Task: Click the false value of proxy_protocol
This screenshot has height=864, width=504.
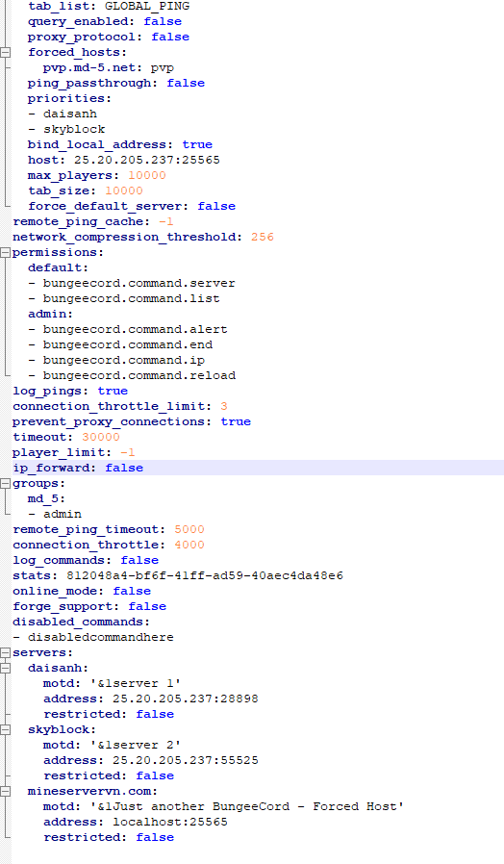Action: click(x=170, y=37)
